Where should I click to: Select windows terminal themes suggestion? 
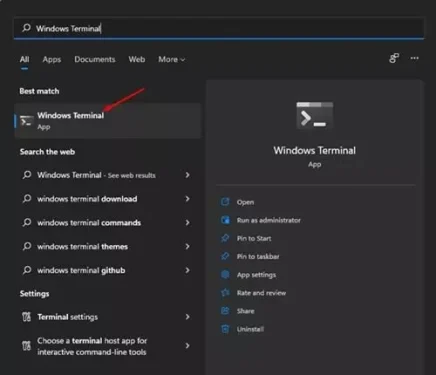[82, 247]
